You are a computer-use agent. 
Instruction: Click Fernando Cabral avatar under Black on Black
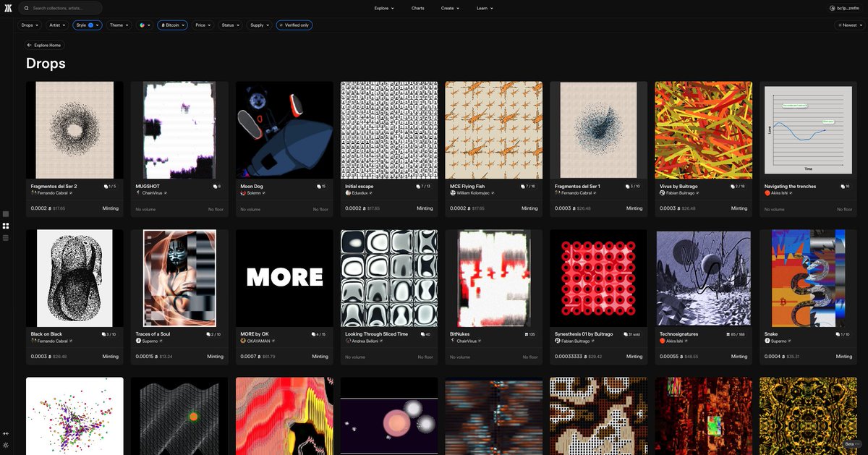coord(33,341)
